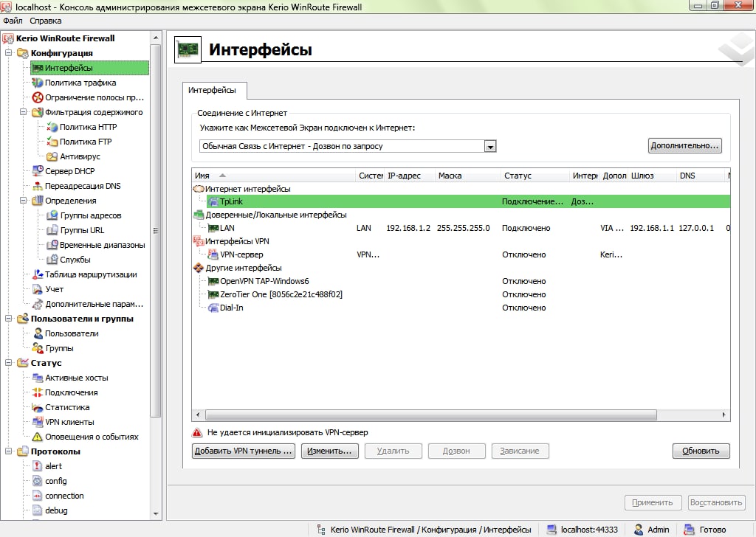Sort interfaces by the Имя column
756x537 pixels.
273,176
